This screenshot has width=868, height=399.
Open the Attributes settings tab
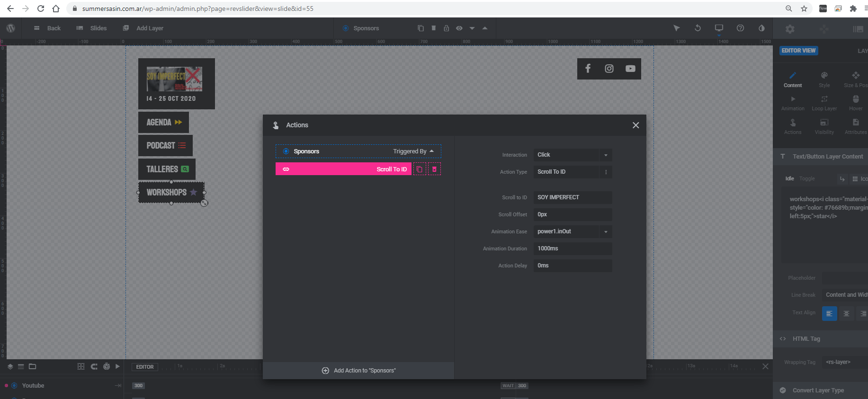856,127
